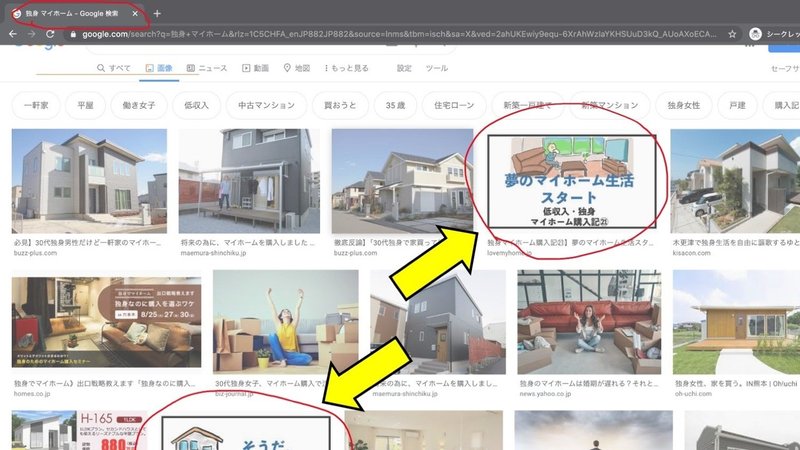800x450 pixels.
Task: Open the caption 独身女性、家を買う。IN熊本 | Oh!uchi
Action: coord(736,383)
